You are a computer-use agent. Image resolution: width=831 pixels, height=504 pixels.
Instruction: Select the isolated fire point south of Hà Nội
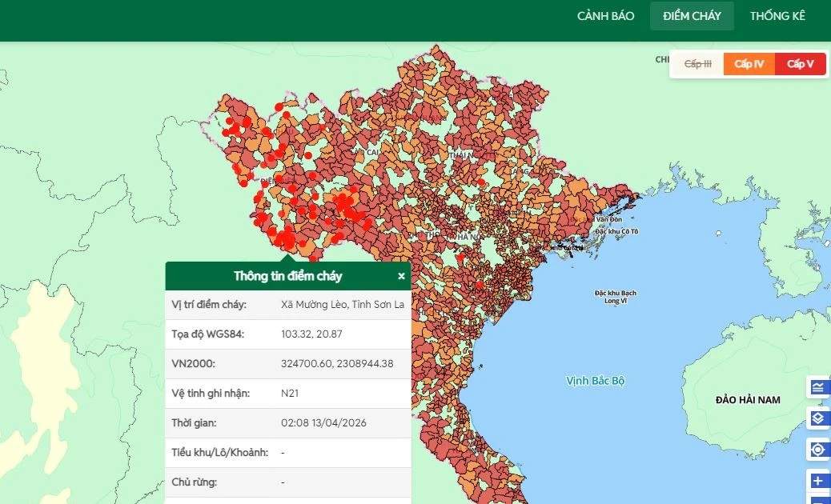click(480, 285)
